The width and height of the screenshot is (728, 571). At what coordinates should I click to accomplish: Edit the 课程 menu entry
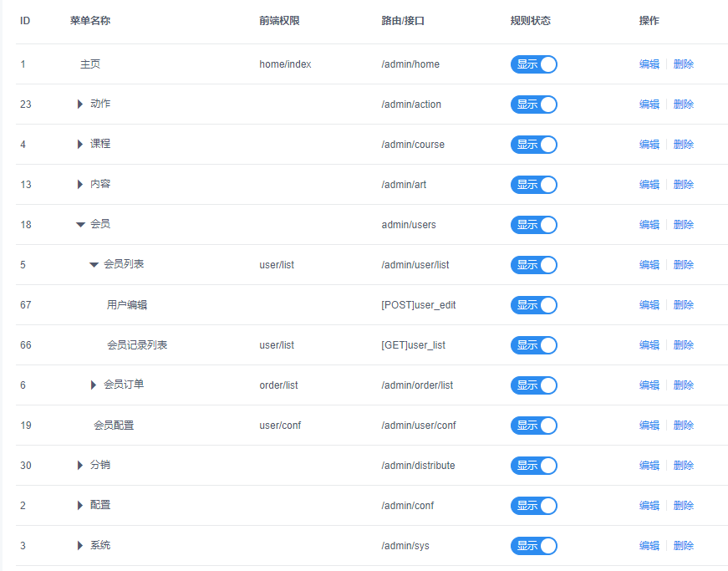pyautogui.click(x=649, y=145)
